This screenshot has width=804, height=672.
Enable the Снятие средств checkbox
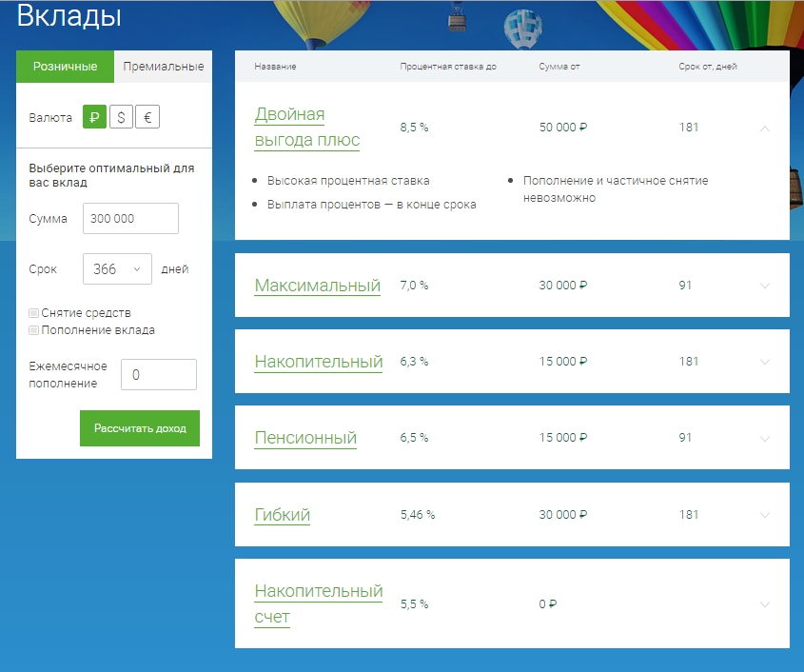pos(34,312)
